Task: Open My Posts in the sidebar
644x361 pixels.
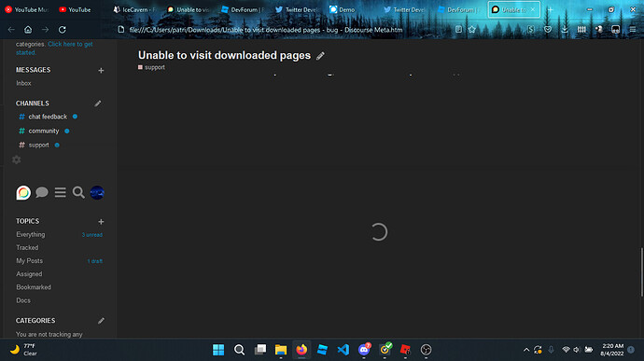Action: pos(30,261)
